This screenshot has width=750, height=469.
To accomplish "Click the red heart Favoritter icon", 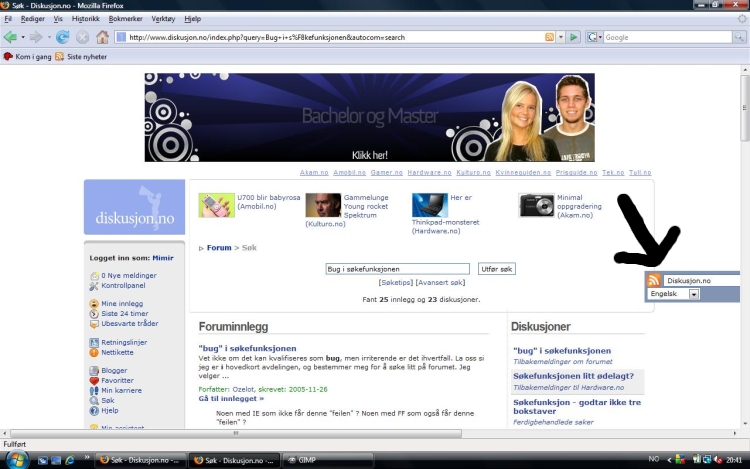I will pyautogui.click(x=94, y=381).
